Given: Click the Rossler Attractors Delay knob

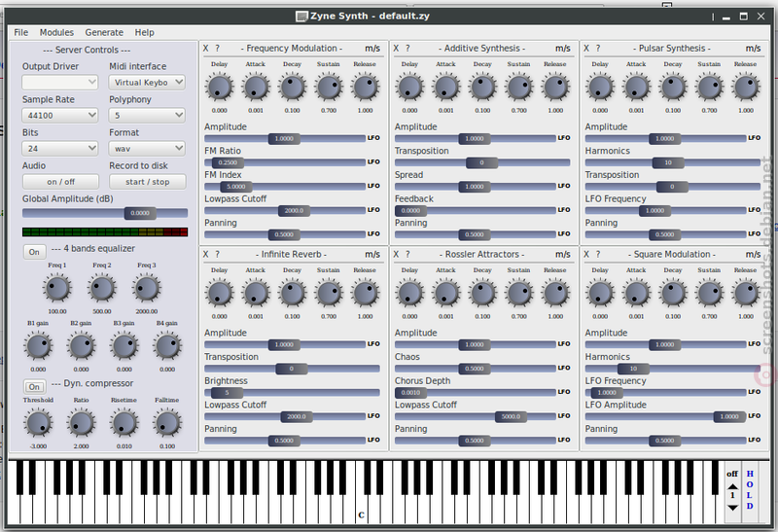Looking at the screenshot, I should pos(409,293).
